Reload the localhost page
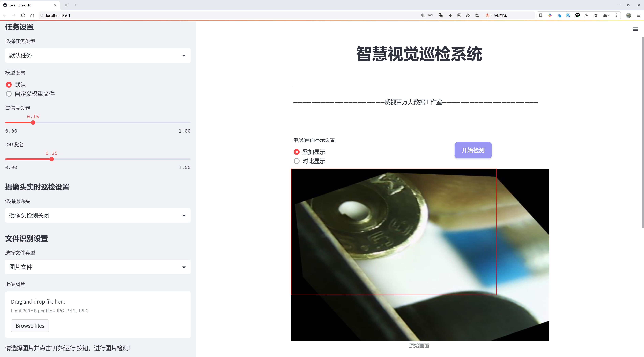This screenshot has height=357, width=644. point(23,15)
